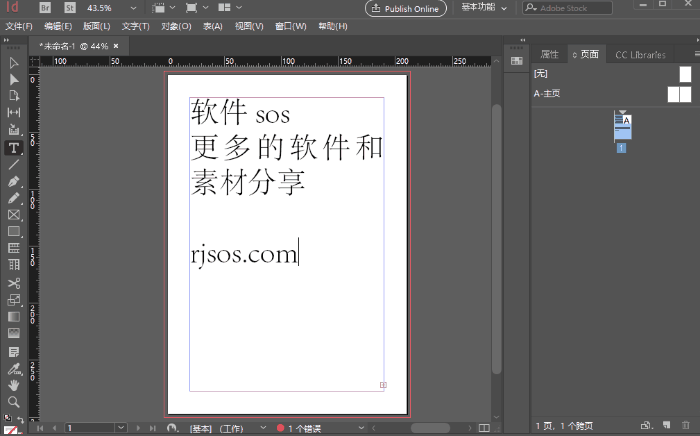This screenshot has height=436, width=700.
Task: Select the Gradient Swatch tool
Action: (x=14, y=316)
